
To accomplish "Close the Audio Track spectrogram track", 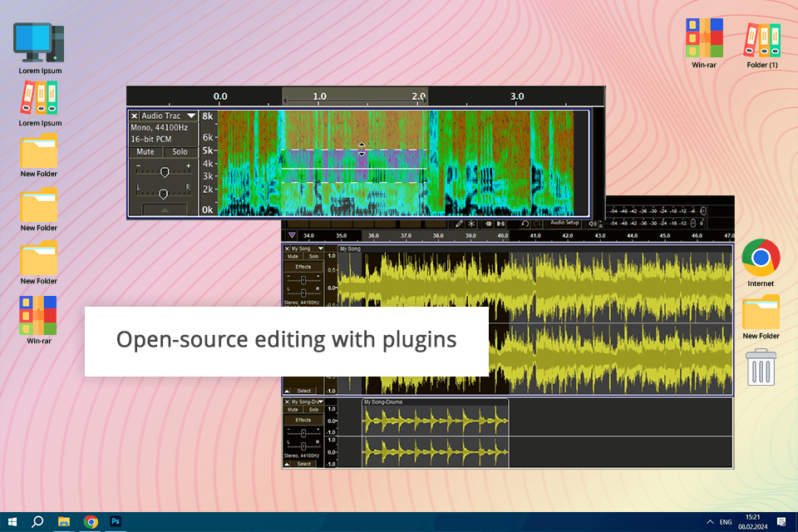I will pos(134,116).
